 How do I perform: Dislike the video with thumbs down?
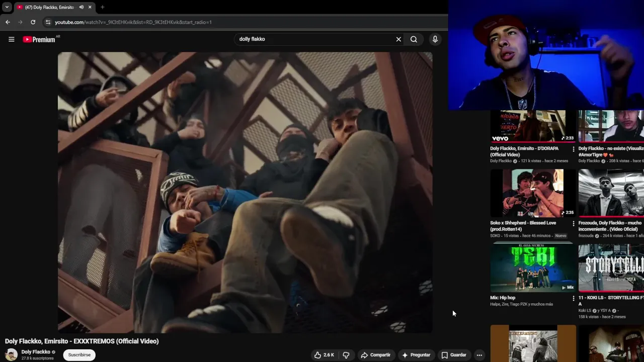(x=346, y=355)
